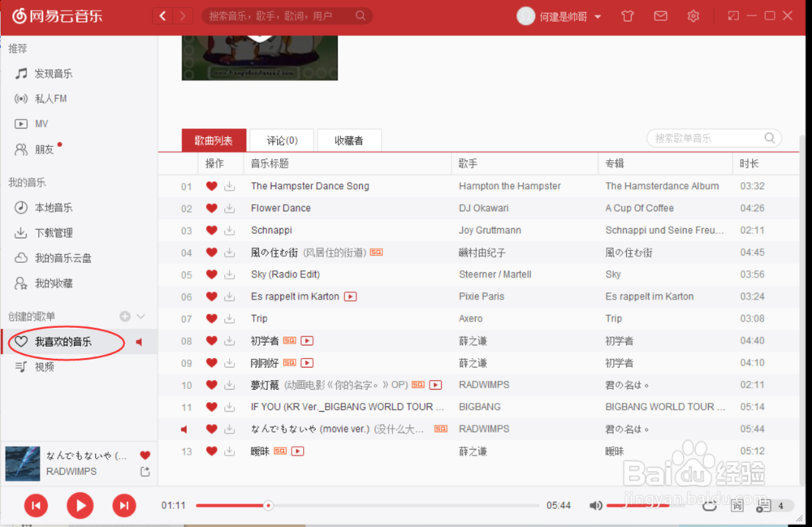Image resolution: width=812 pixels, height=527 pixels.
Task: Toggle loop playback mode icon
Action: pyautogui.click(x=710, y=506)
